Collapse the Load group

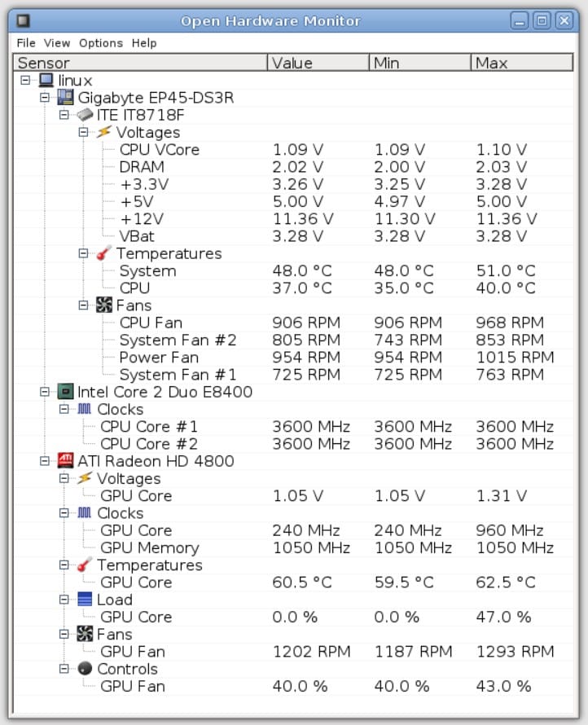pos(64,600)
